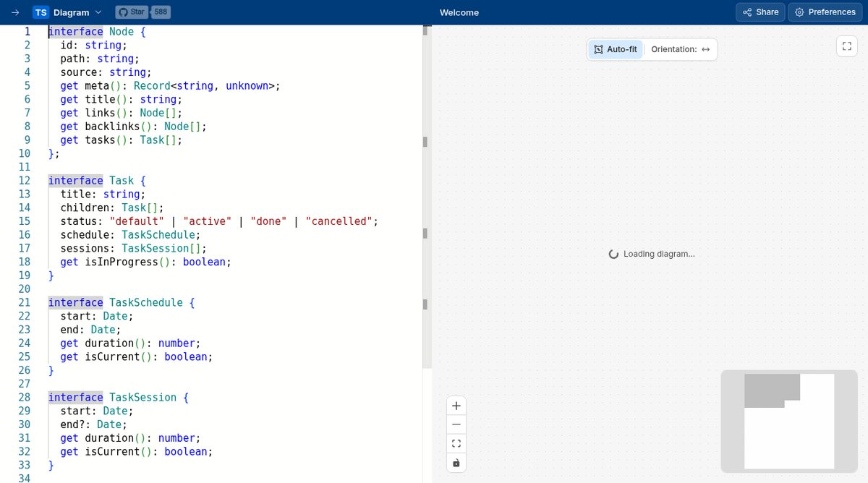Click the editor vertical scrollbar thumb
Image resolution: width=868 pixels, height=483 pixels.
click(427, 195)
